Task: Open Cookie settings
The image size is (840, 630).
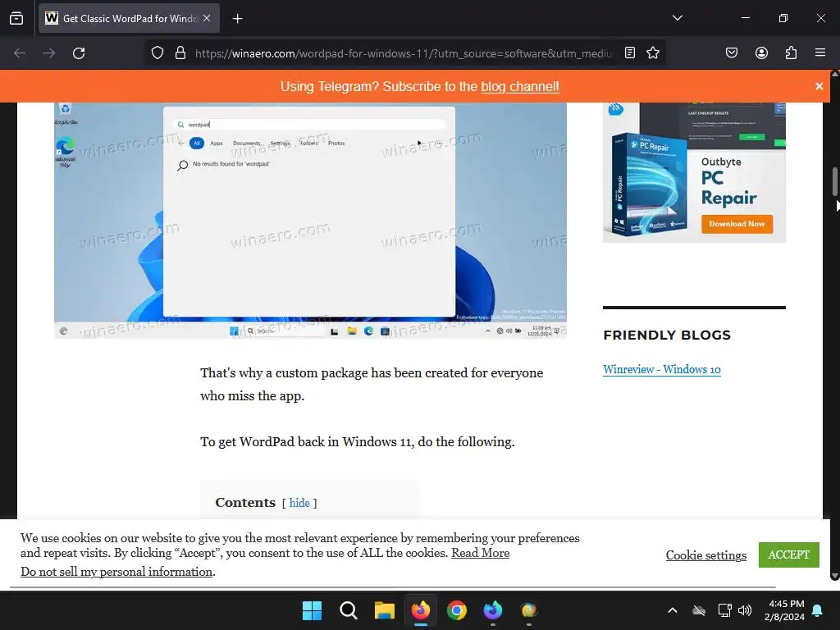Action: click(705, 555)
